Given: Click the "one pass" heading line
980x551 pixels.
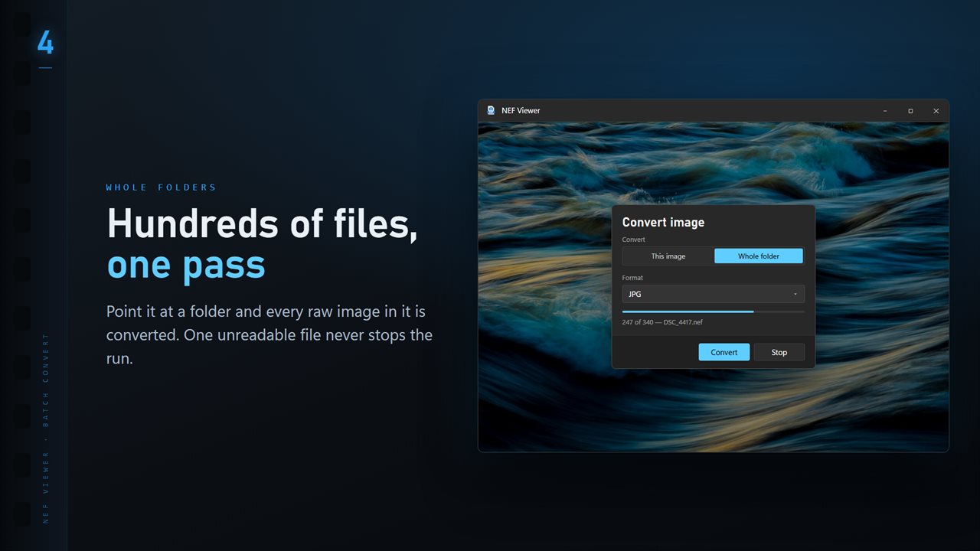Looking at the screenshot, I should point(186,266).
